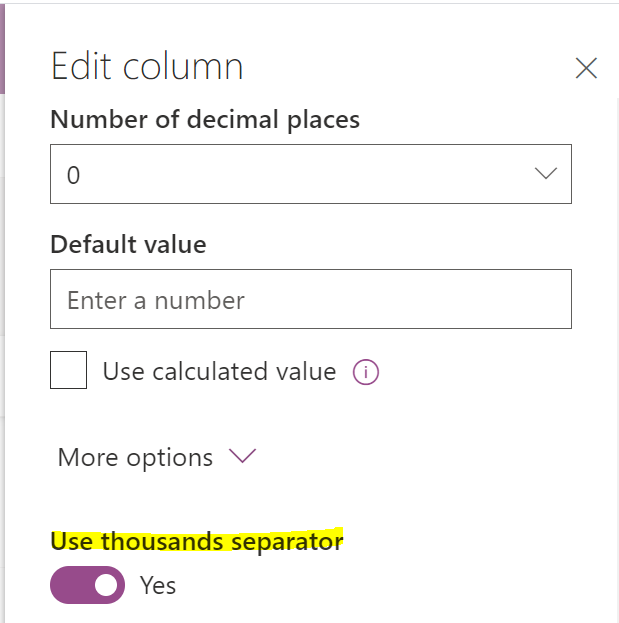Click the Edit column panel heading
Viewport: 619px width, 623px height.
point(147,67)
